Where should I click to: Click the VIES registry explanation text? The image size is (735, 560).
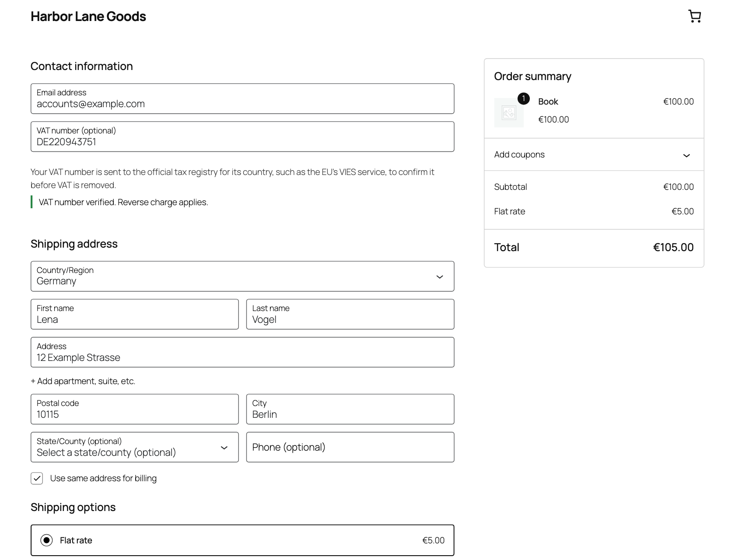click(x=232, y=178)
